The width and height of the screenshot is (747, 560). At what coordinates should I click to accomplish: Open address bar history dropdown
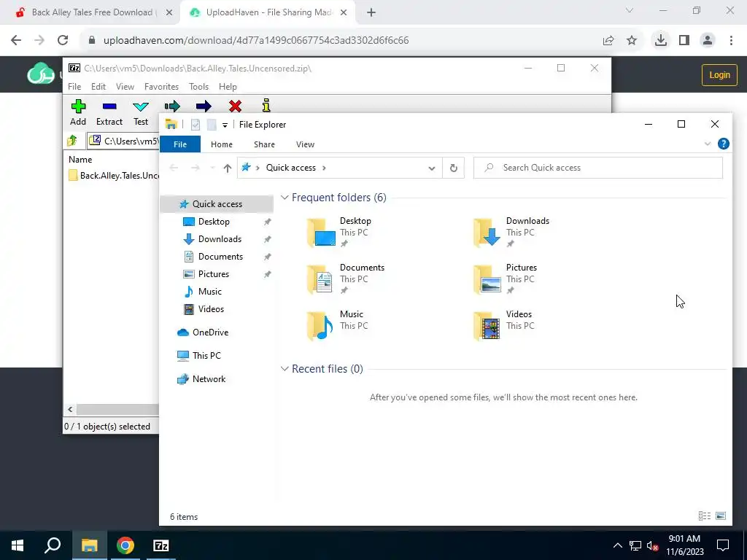[432, 168]
